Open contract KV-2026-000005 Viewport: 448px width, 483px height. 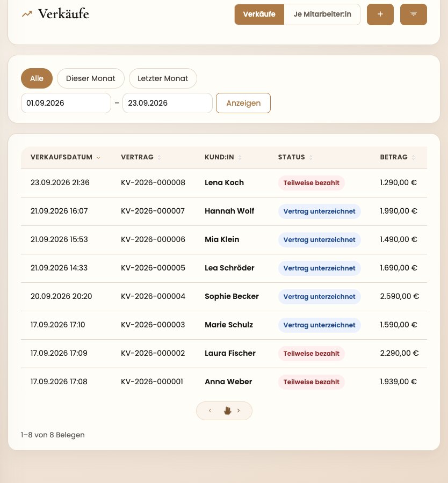coord(153,268)
